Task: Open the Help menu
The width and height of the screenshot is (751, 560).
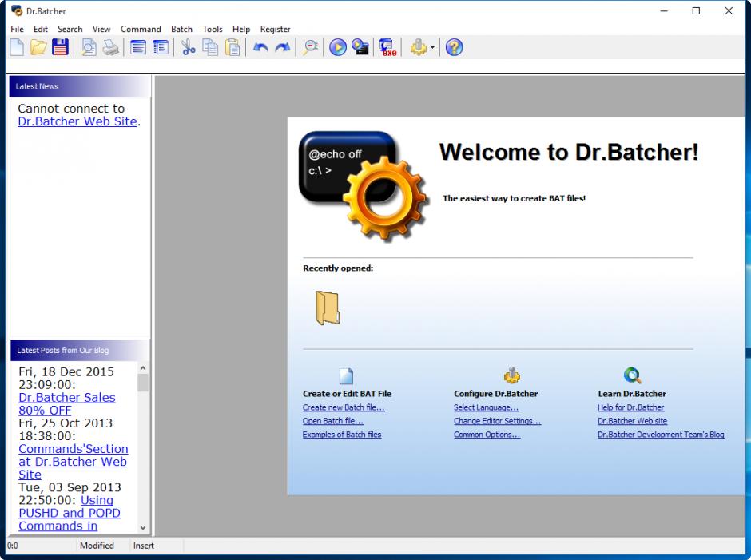Action: click(241, 29)
